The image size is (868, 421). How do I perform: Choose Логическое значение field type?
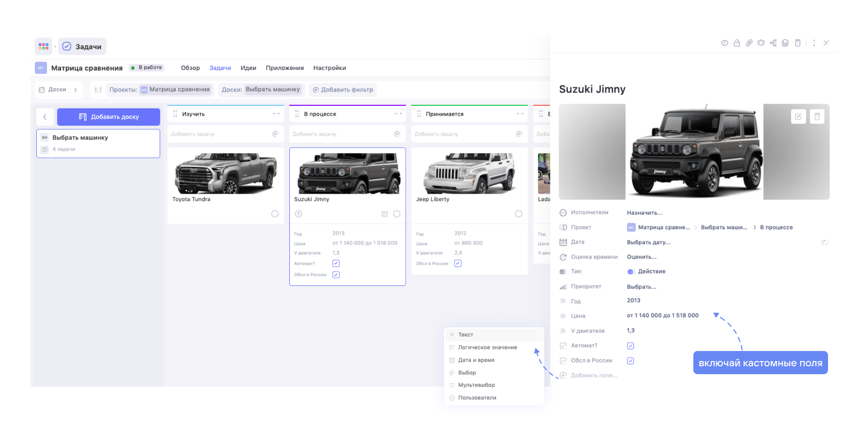coord(494,347)
